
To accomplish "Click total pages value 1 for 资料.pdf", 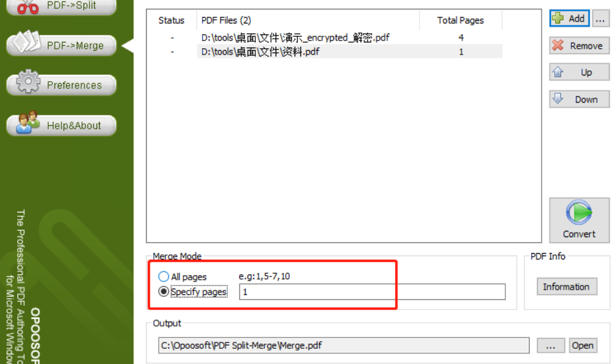I will point(461,51).
